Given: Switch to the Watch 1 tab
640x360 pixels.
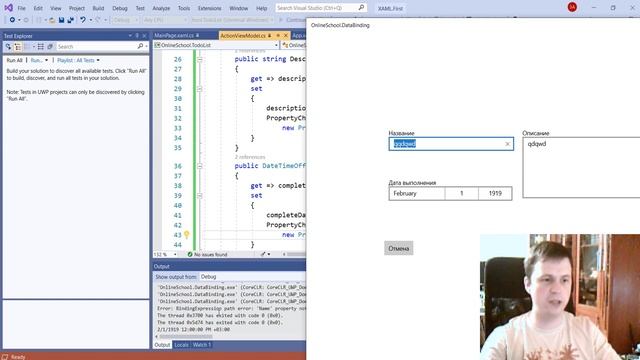Looking at the screenshot, I should (x=202, y=345).
